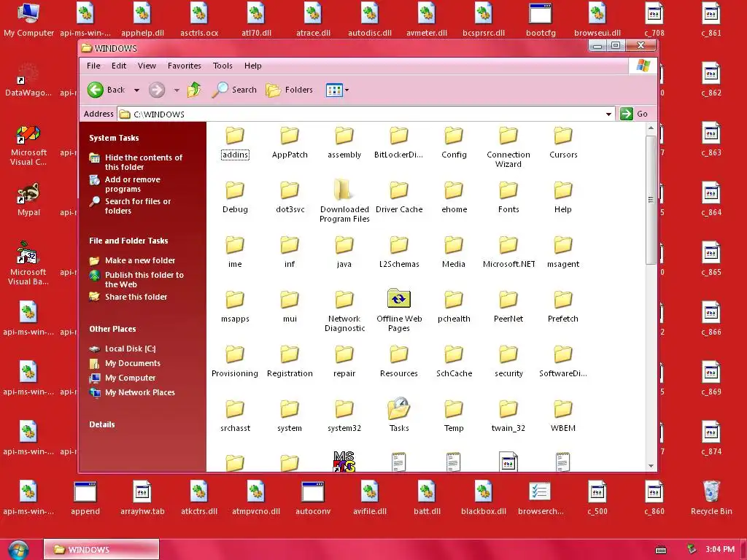Screen dimensions: 747x560
Task: Select the blackbox.dll desktop file
Action: pos(483,498)
